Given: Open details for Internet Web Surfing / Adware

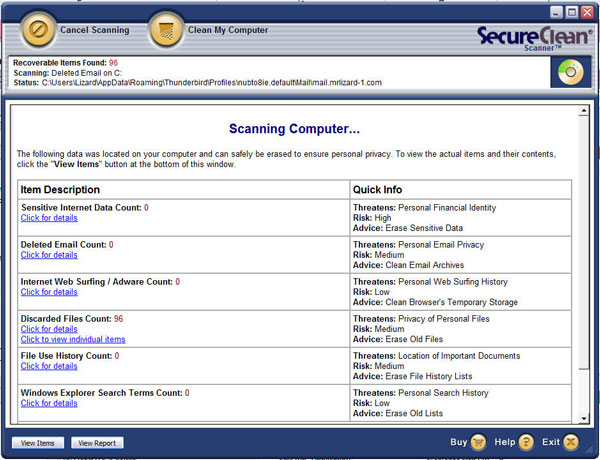Looking at the screenshot, I should pos(49,292).
